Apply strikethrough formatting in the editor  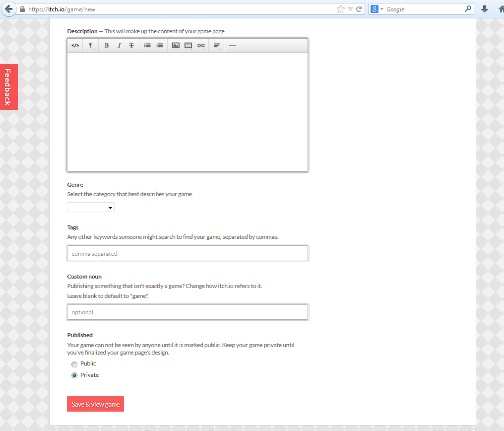(x=131, y=46)
